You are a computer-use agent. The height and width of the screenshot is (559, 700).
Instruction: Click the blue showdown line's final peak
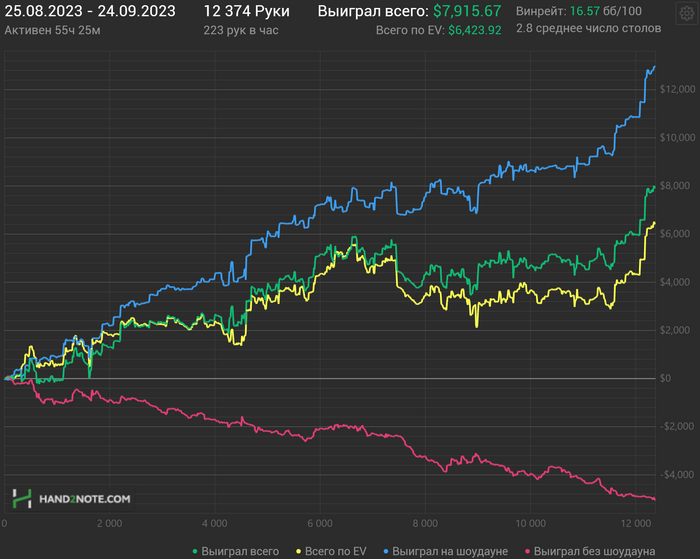pos(654,67)
